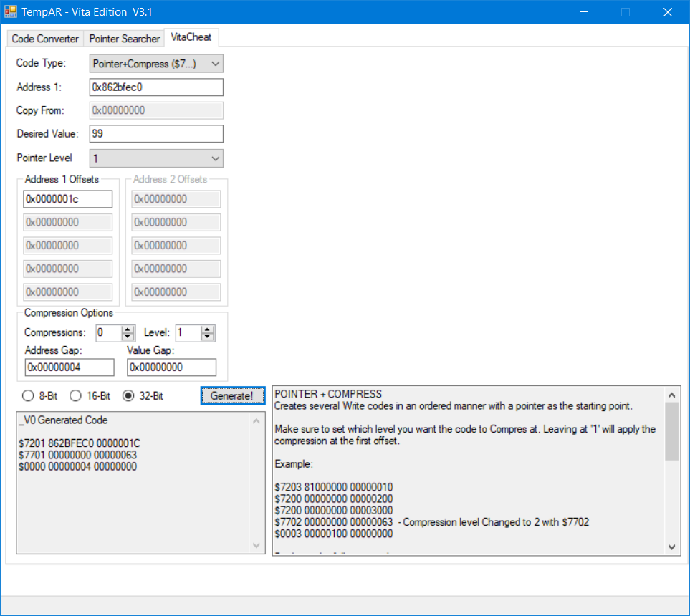Click the POINTER + COMPRESS heading text
The height and width of the screenshot is (616, 690).
pos(328,394)
